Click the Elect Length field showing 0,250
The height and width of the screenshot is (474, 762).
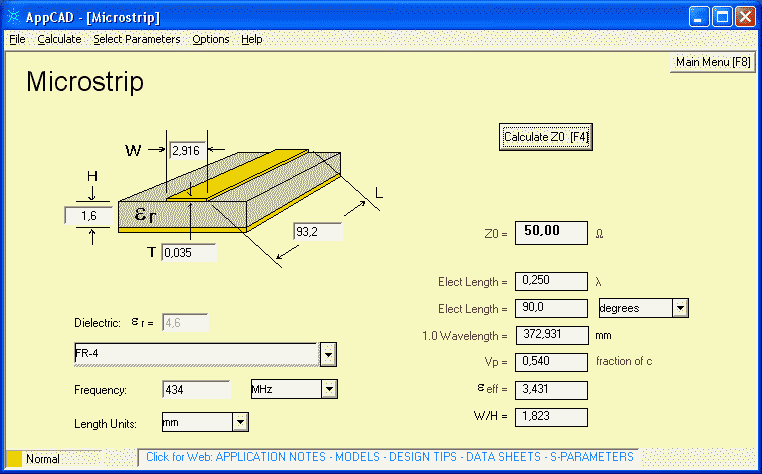click(551, 281)
